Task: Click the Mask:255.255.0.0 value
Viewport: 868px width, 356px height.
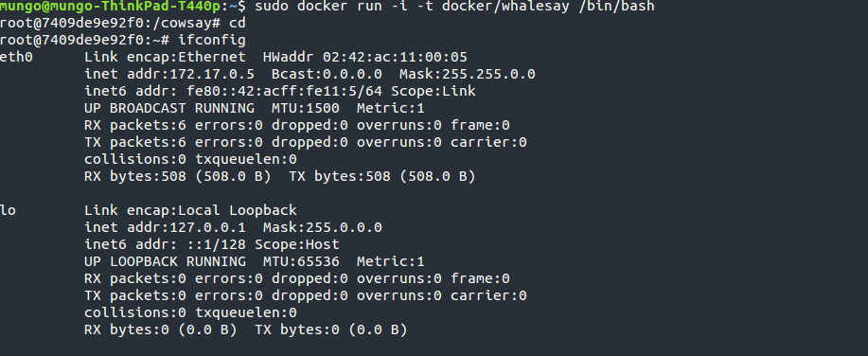Action: pyautogui.click(x=468, y=74)
